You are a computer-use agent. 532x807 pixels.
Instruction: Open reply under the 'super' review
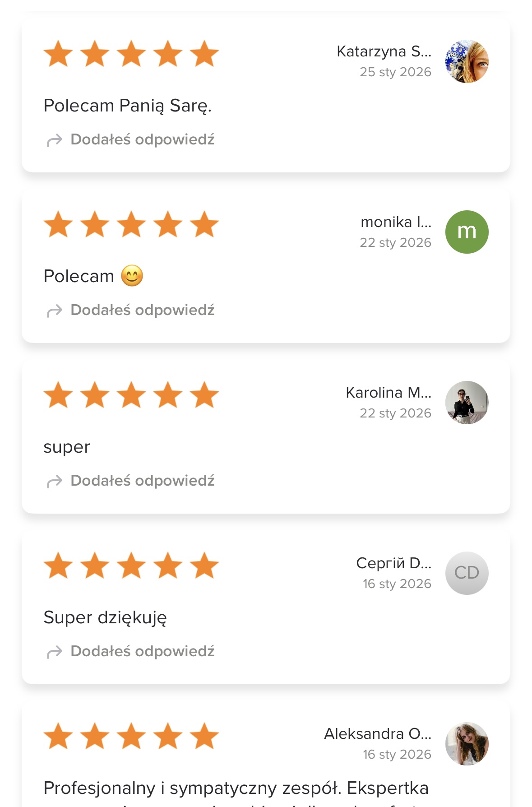(x=142, y=481)
